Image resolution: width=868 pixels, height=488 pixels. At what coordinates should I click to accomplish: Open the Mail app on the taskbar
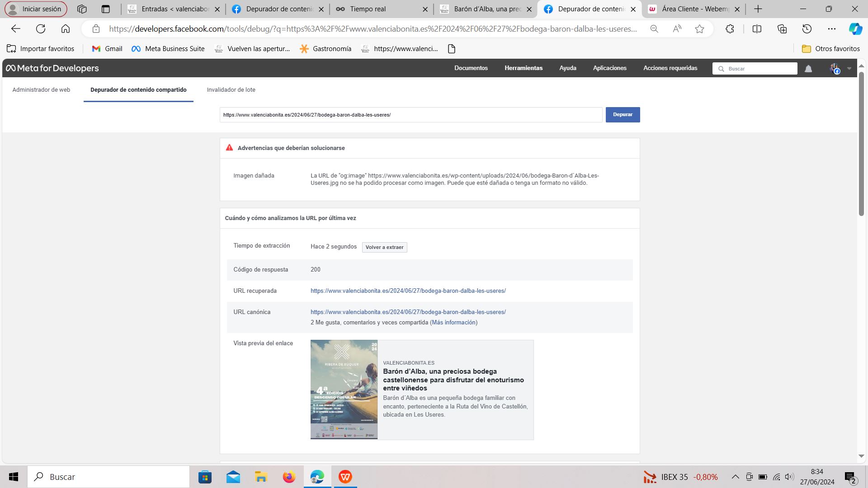[233, 477]
